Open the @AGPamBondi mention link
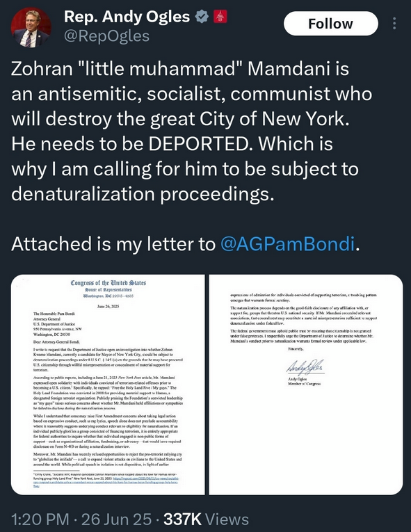 (287, 244)
